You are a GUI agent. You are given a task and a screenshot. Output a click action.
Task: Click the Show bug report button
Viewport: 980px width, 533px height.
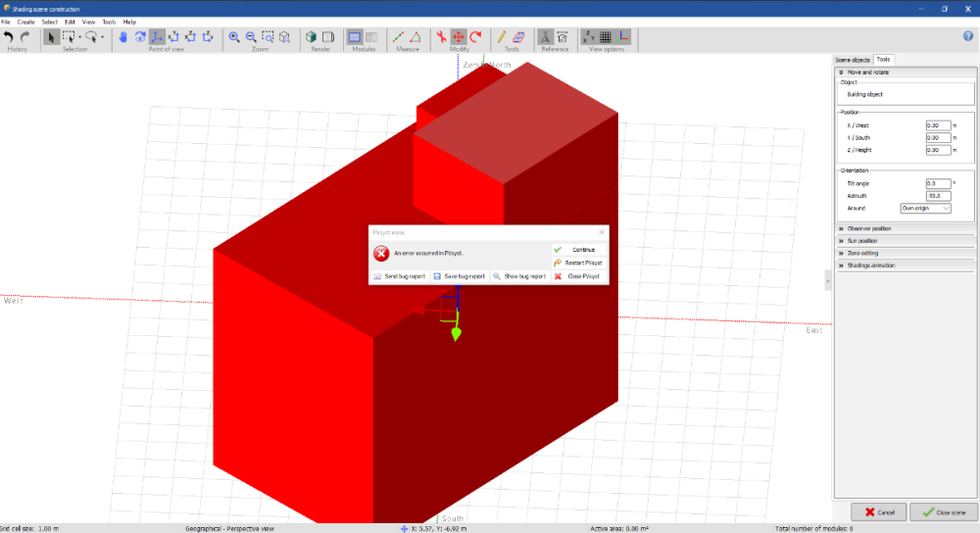518,276
